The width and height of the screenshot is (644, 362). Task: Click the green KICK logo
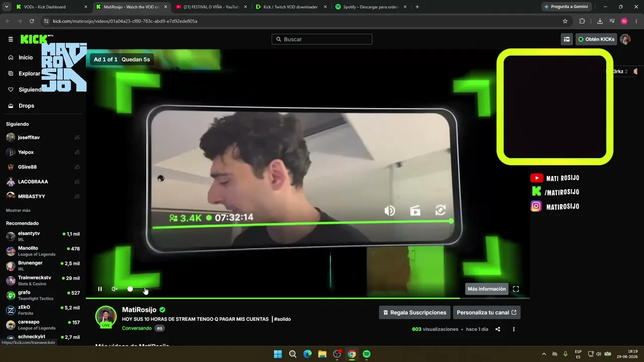pyautogui.click(x=34, y=39)
